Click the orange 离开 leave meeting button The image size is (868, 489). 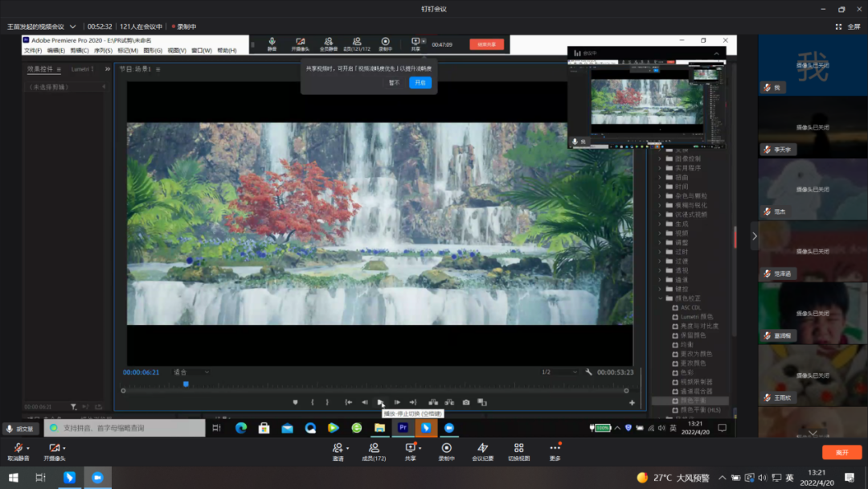841,453
